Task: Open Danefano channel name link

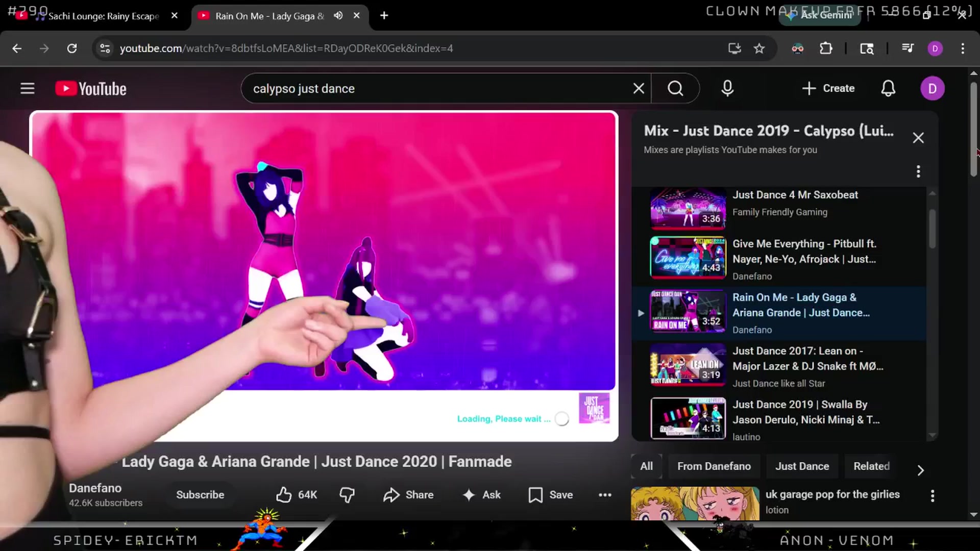Action: point(95,488)
